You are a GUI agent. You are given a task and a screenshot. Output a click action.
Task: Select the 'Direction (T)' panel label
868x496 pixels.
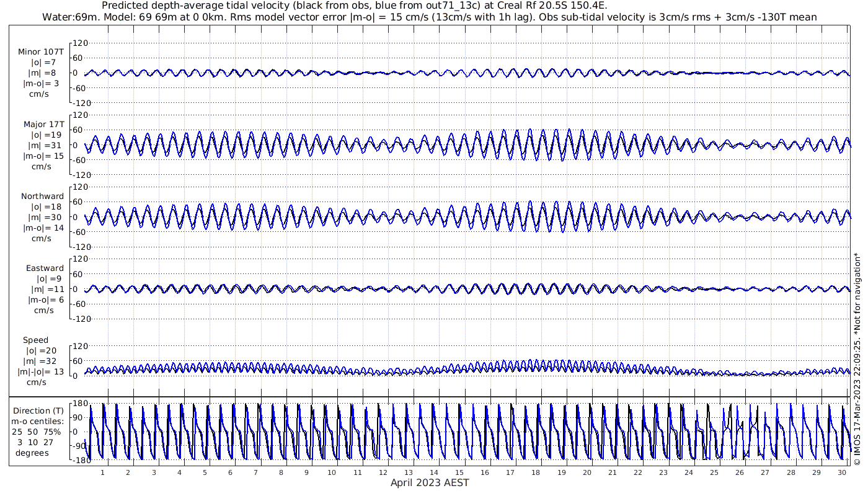coord(38,410)
